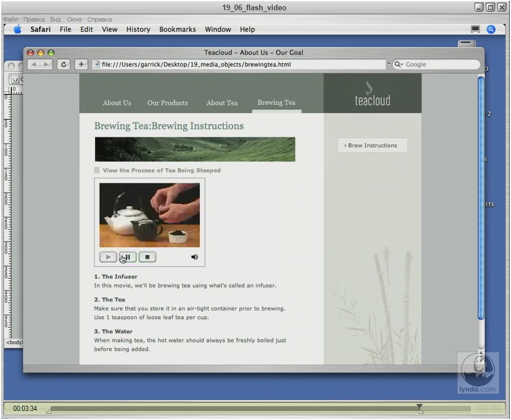Click the Safari window vertical scrollbar
This screenshot has height=420, width=511.
(481, 198)
